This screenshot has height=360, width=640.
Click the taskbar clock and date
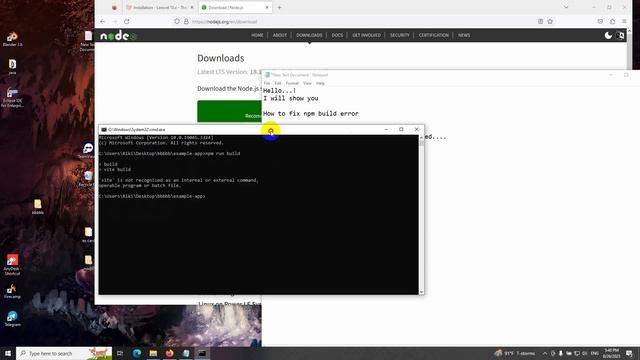click(x=611, y=353)
